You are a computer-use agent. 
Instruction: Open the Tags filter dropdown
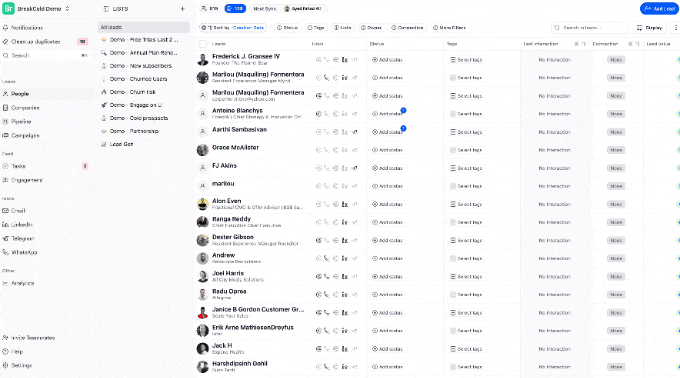[x=316, y=28]
